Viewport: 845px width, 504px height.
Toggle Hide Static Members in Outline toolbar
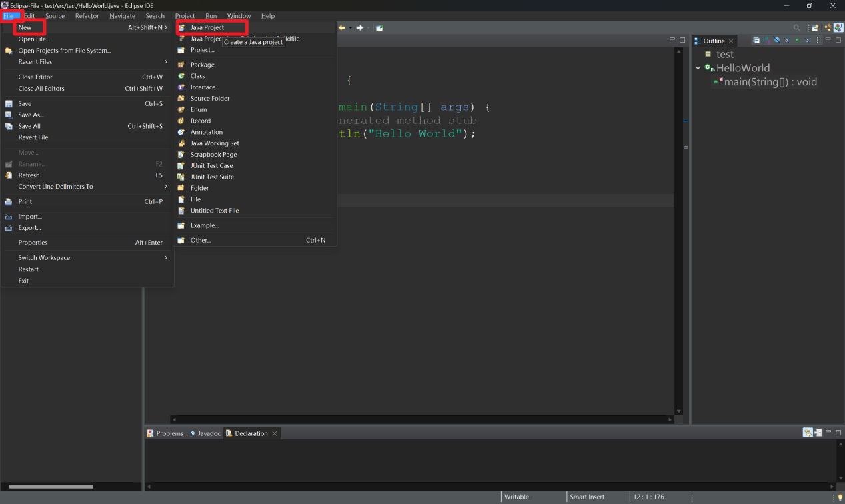click(x=787, y=40)
